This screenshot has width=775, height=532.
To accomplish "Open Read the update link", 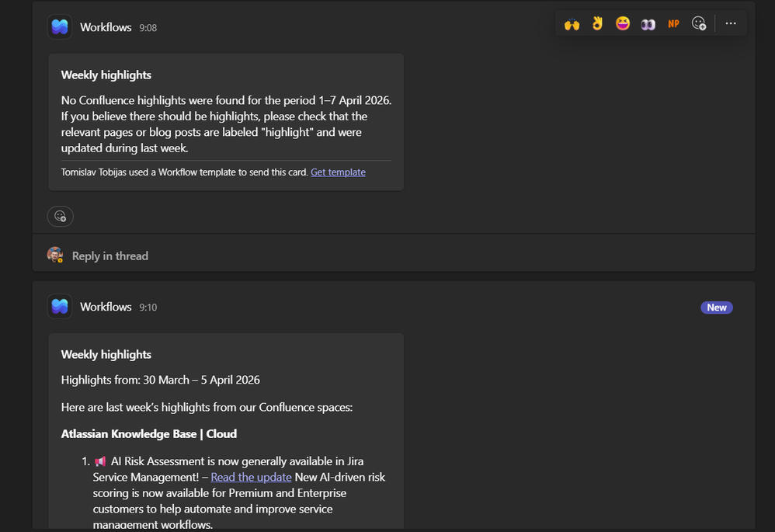I will (x=251, y=477).
